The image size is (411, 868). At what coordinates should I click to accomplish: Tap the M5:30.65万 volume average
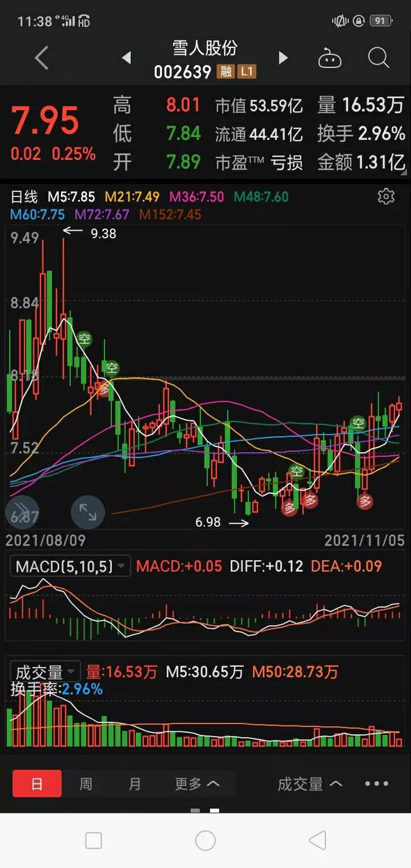pyautogui.click(x=205, y=672)
